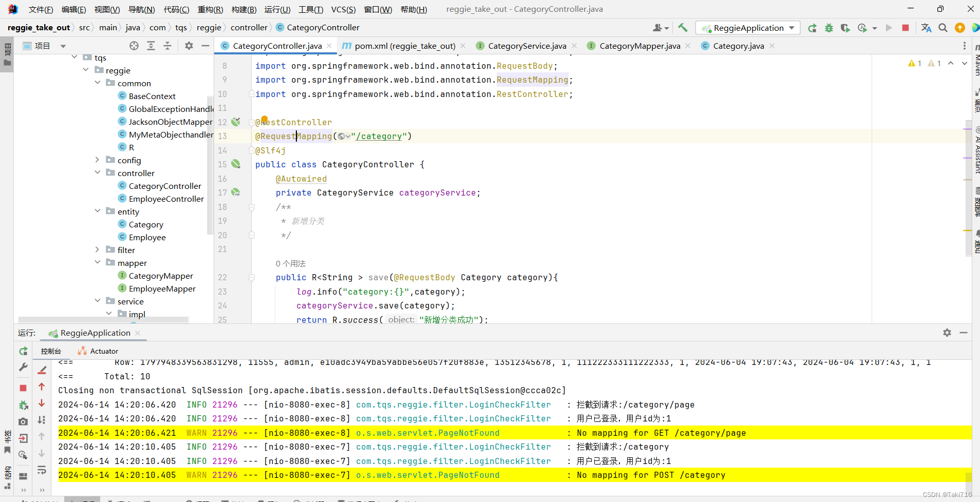This screenshot has height=502, width=980.
Task: Click the controller breadcrumb in navigation bar
Action: pyautogui.click(x=250, y=27)
